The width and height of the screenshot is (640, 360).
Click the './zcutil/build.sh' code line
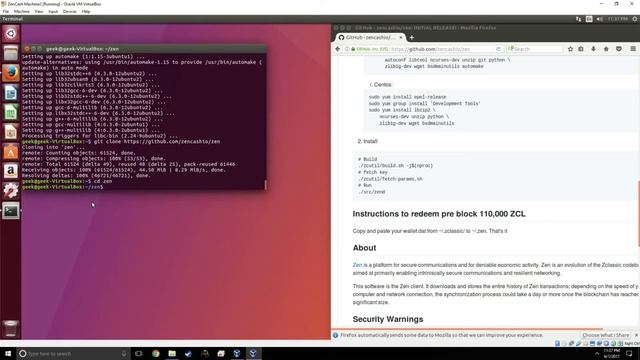(396, 166)
